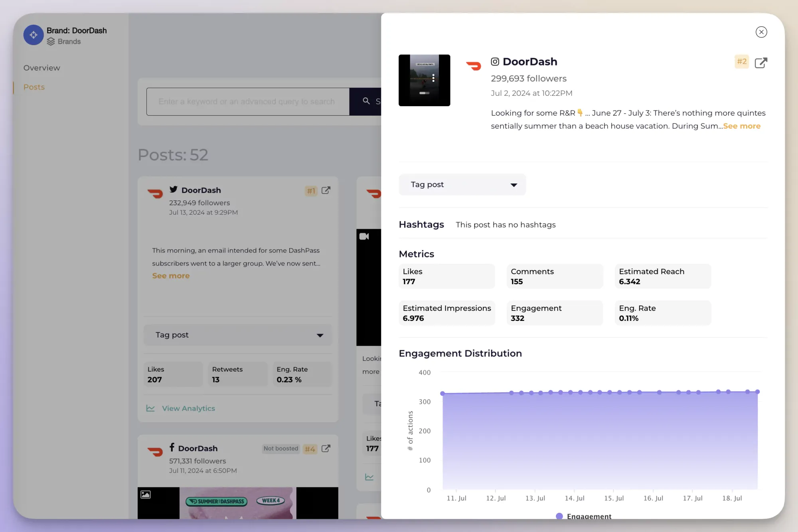
Task: Select the Posts menu item
Action: tap(34, 87)
